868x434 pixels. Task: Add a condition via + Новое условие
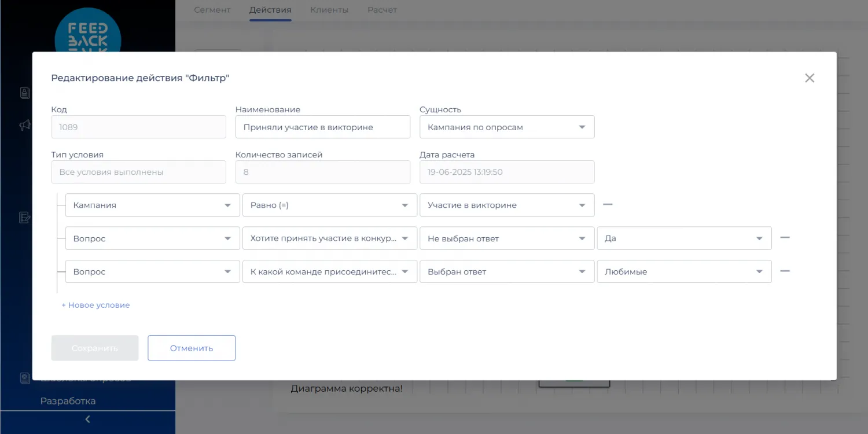pyautogui.click(x=95, y=305)
